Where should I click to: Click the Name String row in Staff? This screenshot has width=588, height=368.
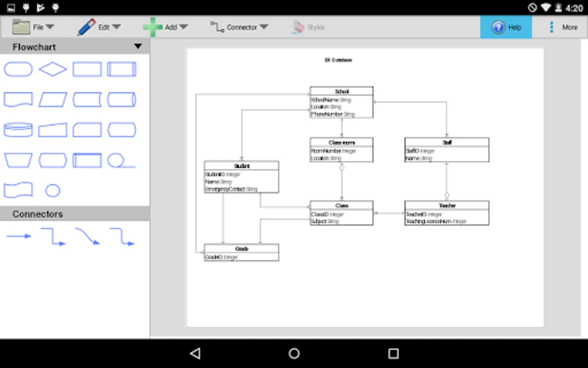pos(419,158)
